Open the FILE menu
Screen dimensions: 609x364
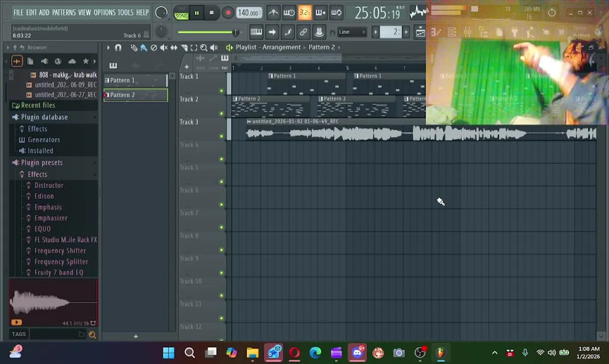tap(18, 12)
